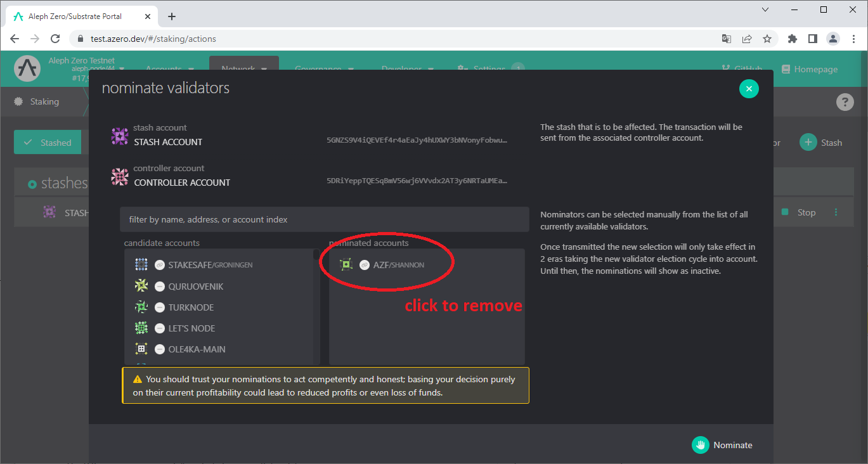Click the STAKESAFE identicon icon
The height and width of the screenshot is (464, 868).
pos(141,265)
